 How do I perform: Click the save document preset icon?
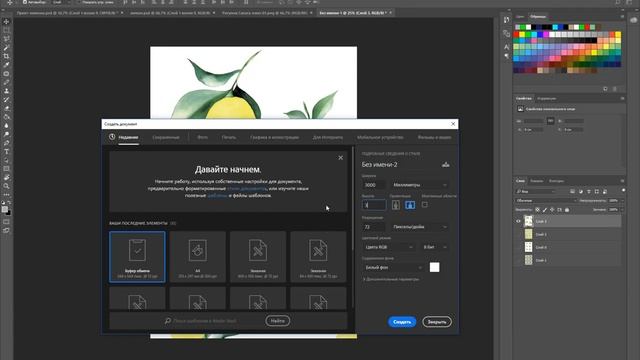pos(445,164)
